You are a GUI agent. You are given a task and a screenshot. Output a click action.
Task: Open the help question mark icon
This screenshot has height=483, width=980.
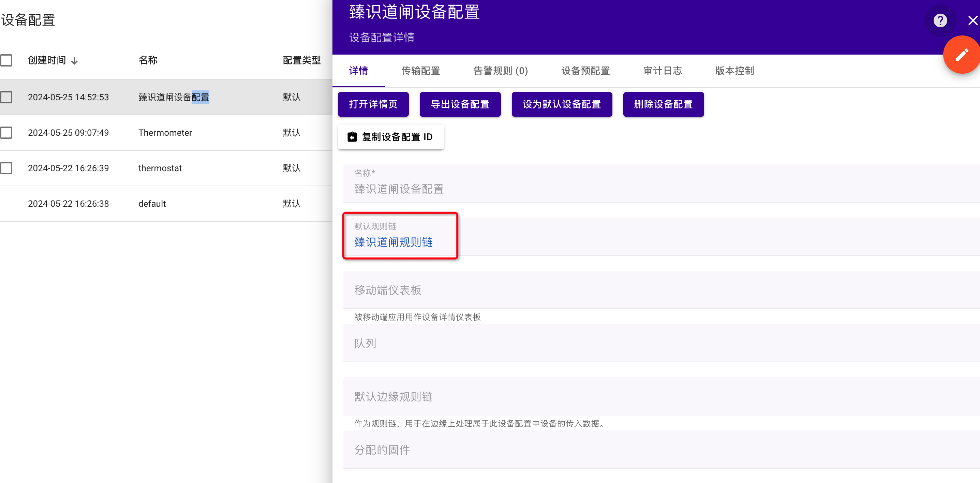(940, 20)
